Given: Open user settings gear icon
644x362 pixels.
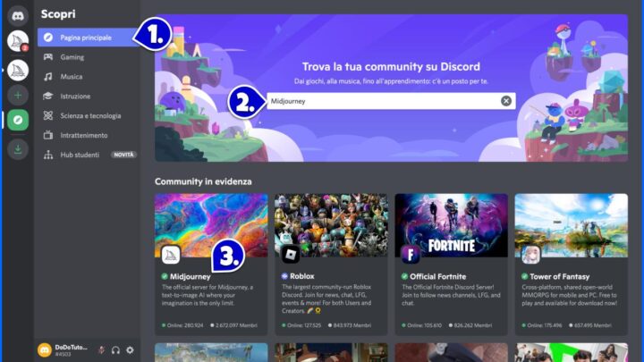Looking at the screenshot, I should tap(130, 350).
